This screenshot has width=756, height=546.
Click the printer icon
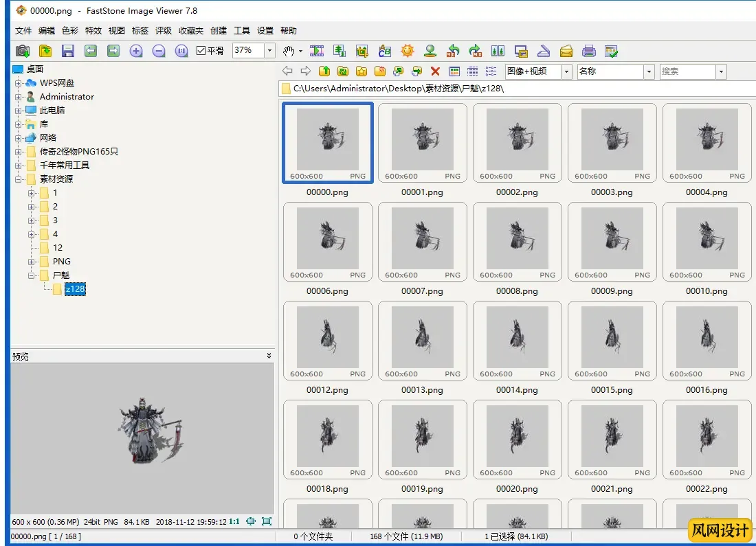[x=588, y=51]
